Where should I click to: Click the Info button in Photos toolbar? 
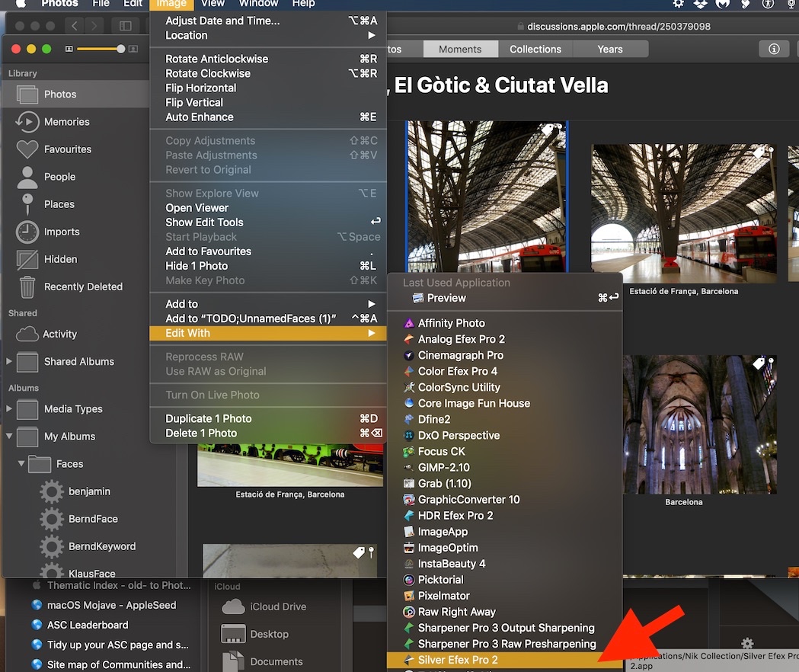[774, 49]
